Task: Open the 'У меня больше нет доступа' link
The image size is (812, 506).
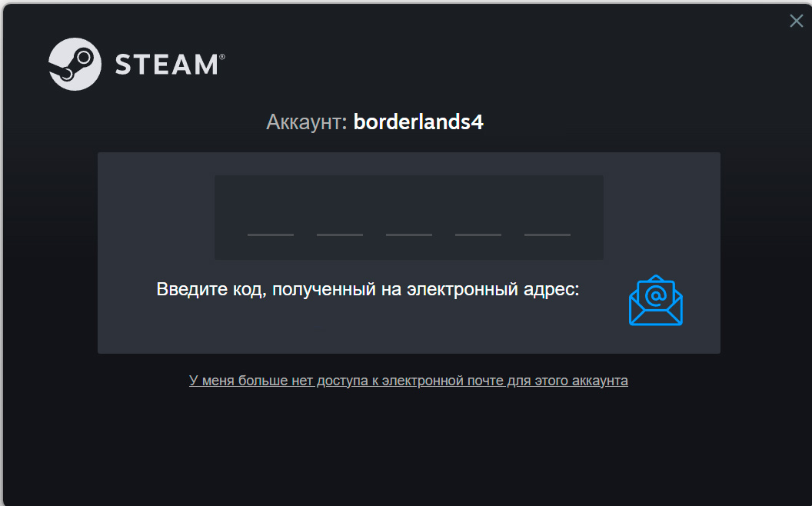Action: (x=408, y=381)
